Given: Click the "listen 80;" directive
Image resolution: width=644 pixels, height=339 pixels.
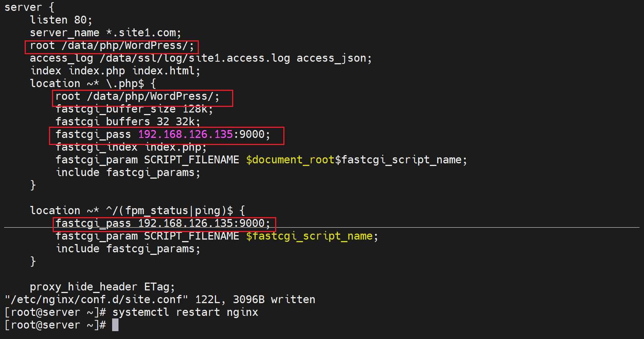Looking at the screenshot, I should coord(61,20).
